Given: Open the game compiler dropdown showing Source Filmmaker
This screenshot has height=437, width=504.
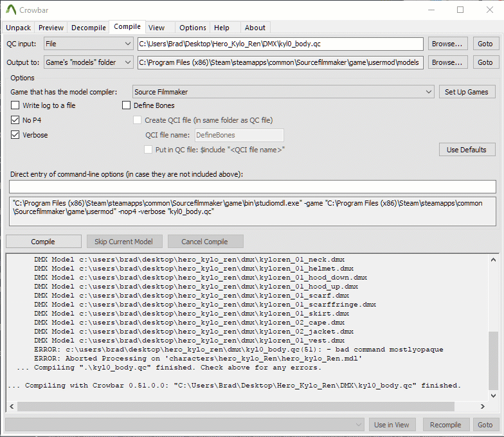Looking at the screenshot, I should [283, 92].
